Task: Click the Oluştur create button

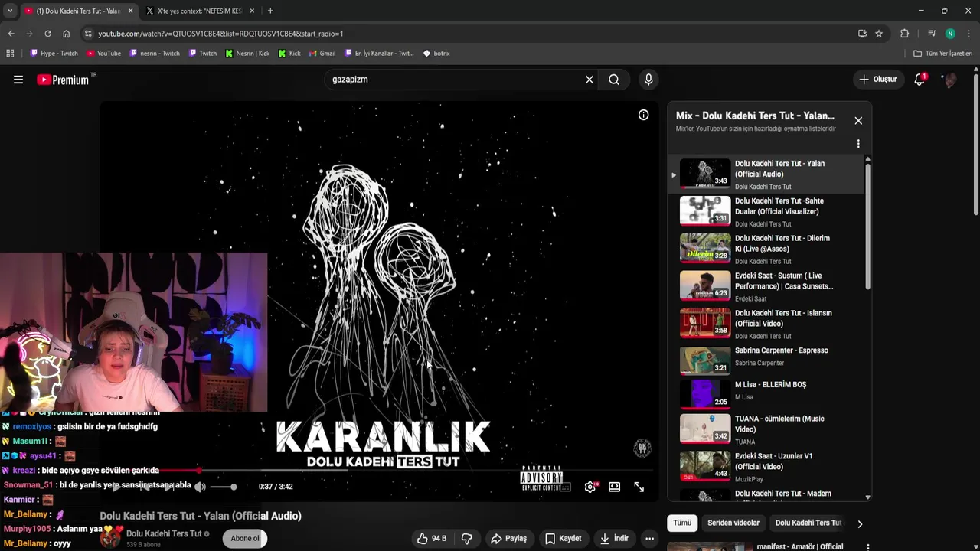Action: tap(877, 80)
